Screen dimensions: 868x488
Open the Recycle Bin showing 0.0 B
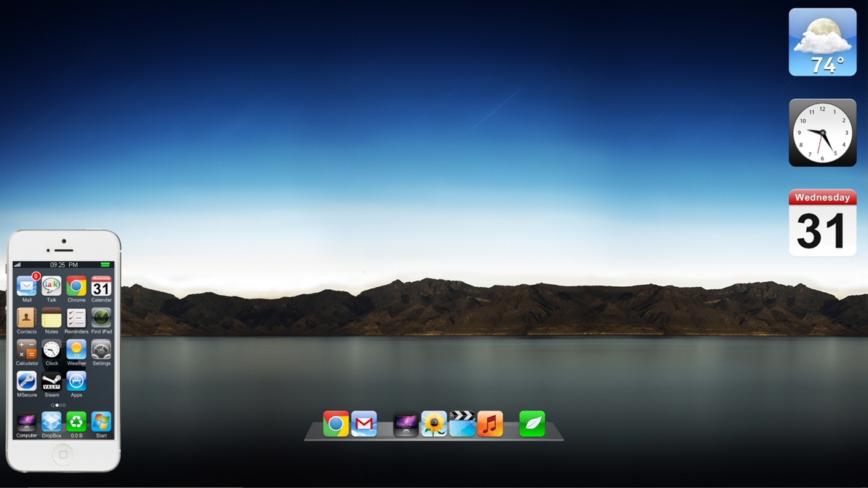point(76,422)
